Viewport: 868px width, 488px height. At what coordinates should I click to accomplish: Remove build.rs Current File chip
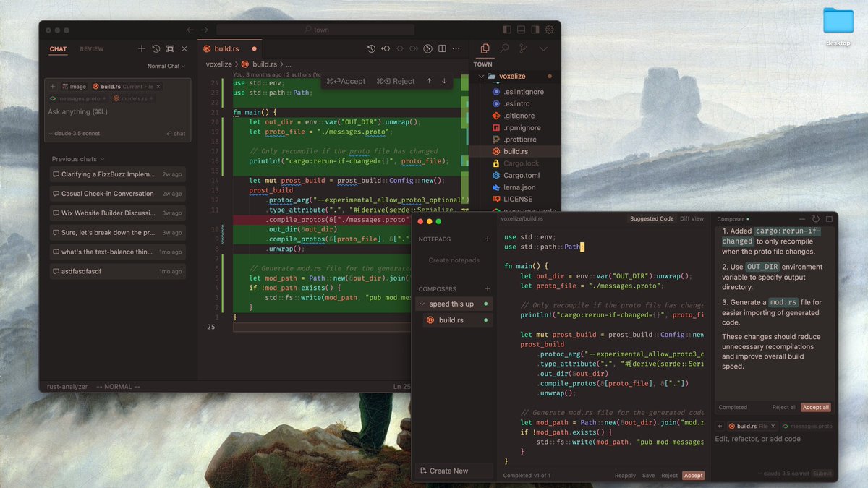click(158, 86)
